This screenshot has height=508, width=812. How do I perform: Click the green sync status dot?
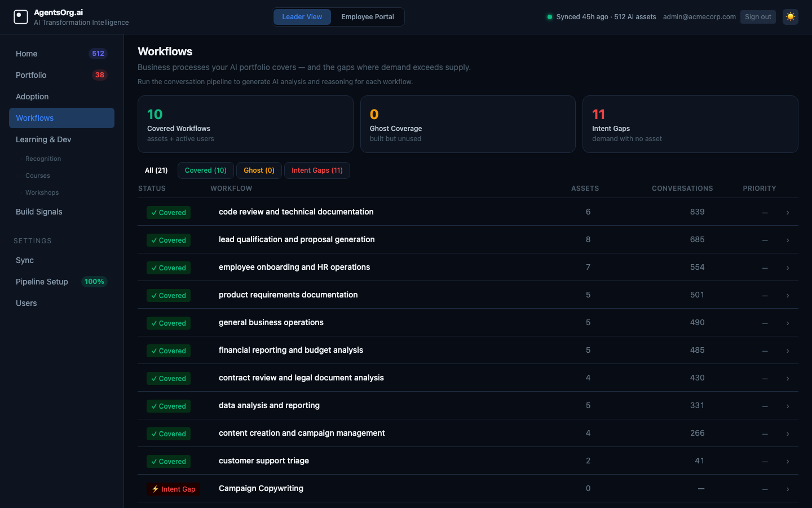[549, 17]
